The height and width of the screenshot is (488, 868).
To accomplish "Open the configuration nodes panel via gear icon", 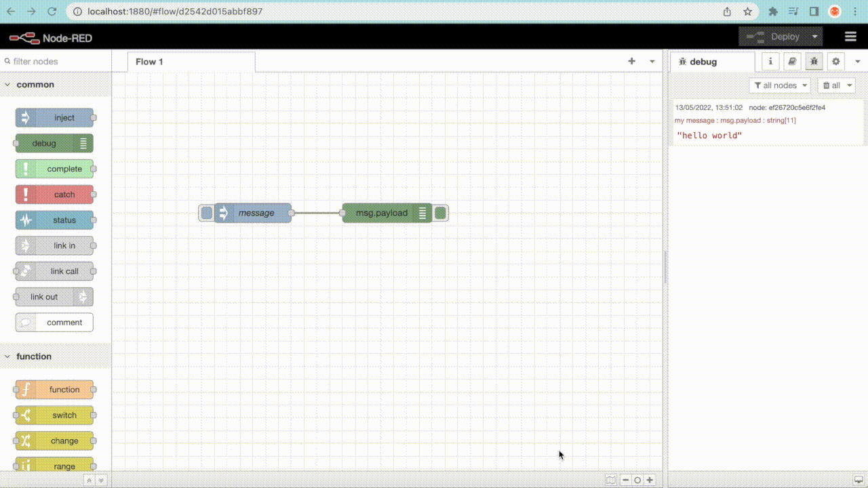I will click(835, 61).
